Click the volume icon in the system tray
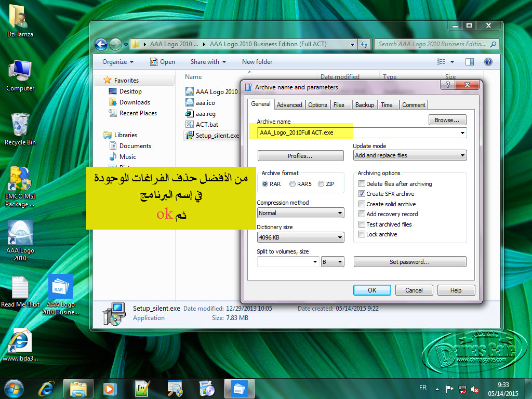Viewport: 532px width, 399px height. tap(475, 390)
